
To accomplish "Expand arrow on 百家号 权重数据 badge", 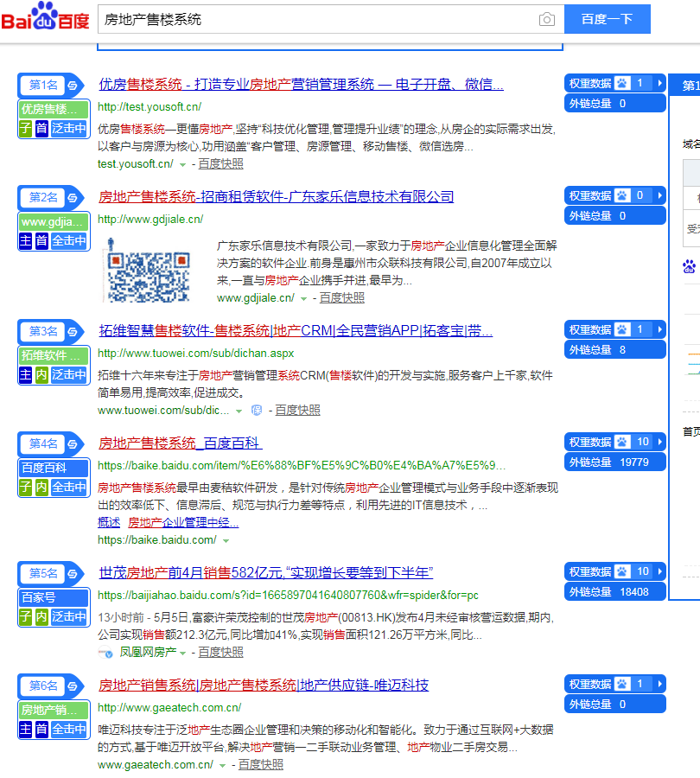I will click(x=659, y=571).
